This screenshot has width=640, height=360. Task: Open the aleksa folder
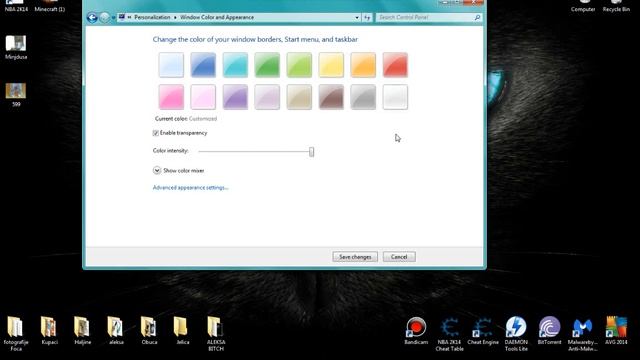[x=116, y=331]
